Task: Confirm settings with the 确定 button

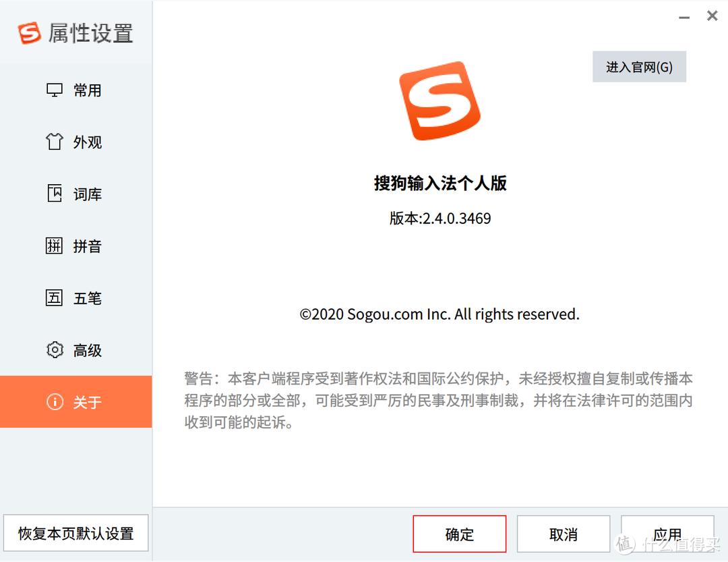Action: tap(459, 533)
